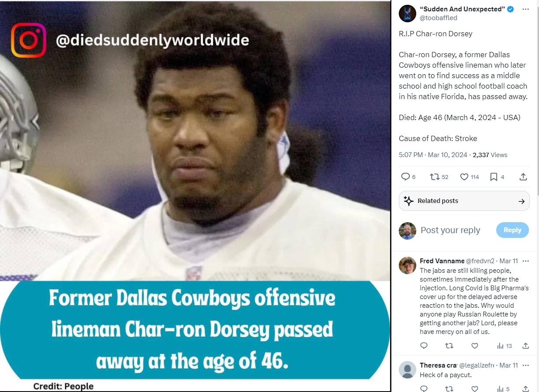Open more options on the Sudden And Unexpected post
This screenshot has width=539, height=392.
click(526, 9)
